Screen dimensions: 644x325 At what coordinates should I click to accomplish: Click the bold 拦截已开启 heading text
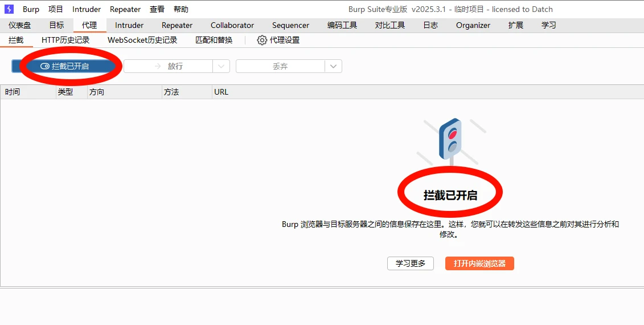tap(450, 195)
